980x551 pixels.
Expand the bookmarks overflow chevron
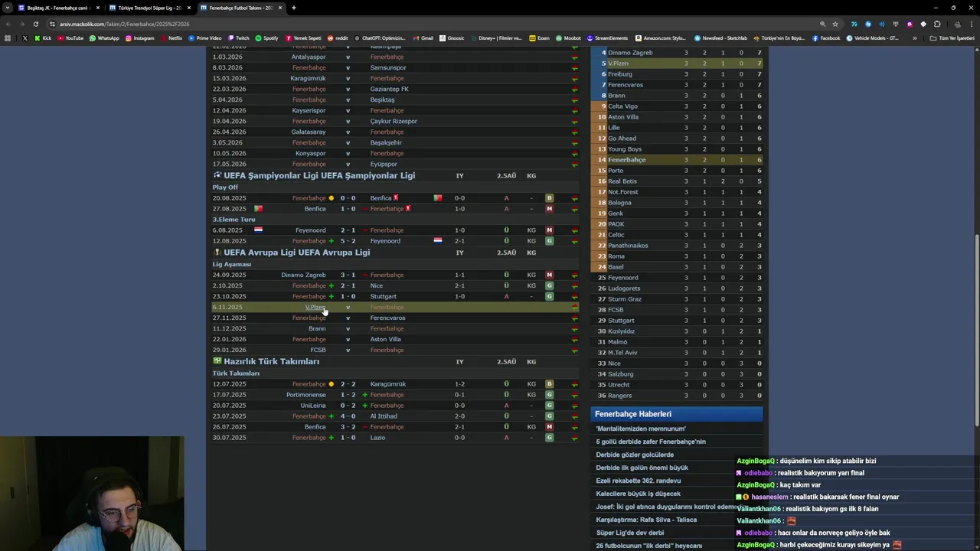tap(914, 38)
